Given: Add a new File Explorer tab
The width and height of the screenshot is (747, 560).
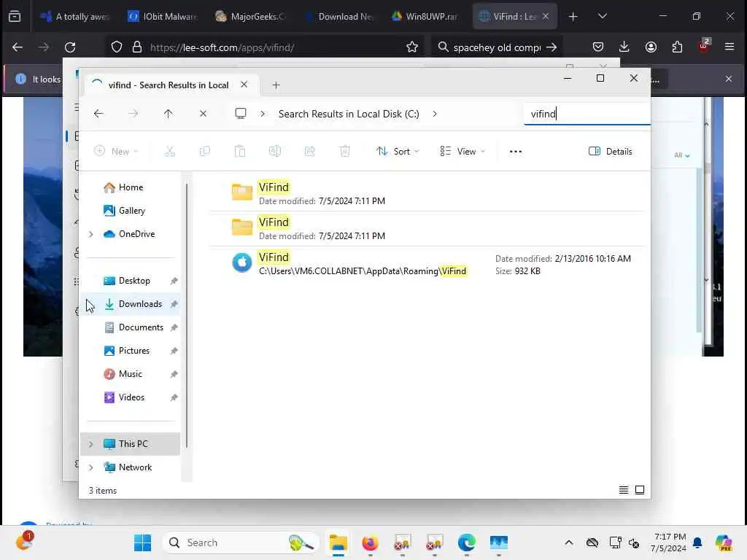Looking at the screenshot, I should pos(276,85).
